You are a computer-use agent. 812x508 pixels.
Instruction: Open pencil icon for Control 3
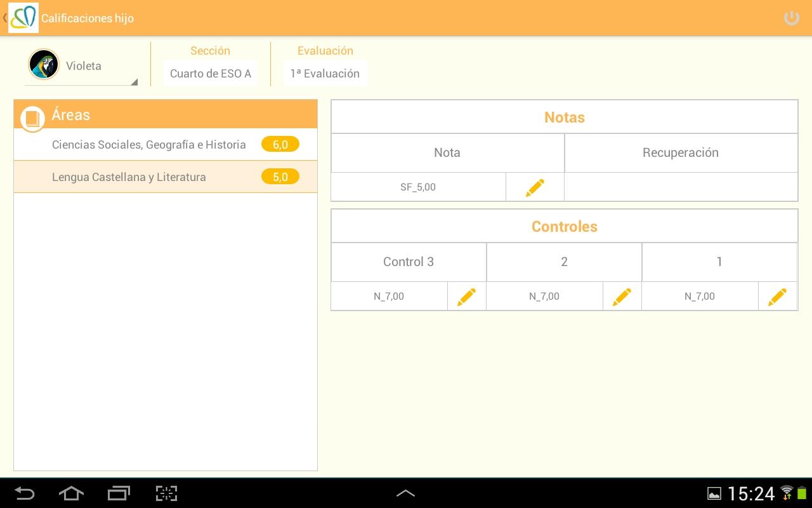466,297
